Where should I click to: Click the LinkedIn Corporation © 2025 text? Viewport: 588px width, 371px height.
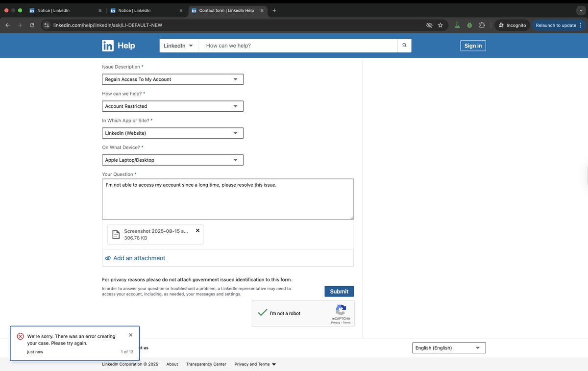click(x=130, y=364)
